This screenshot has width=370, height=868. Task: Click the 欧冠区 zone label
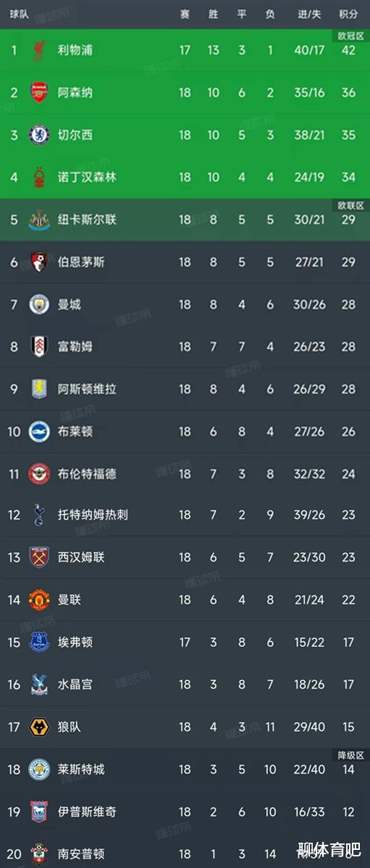(350, 35)
